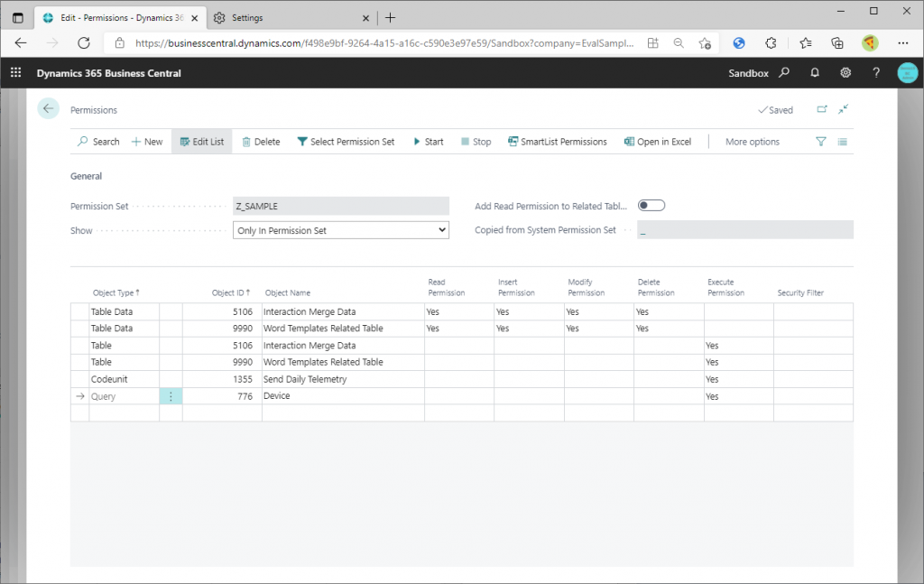Open the browser profile avatar
This screenshot has height=584, width=924.
point(870,43)
